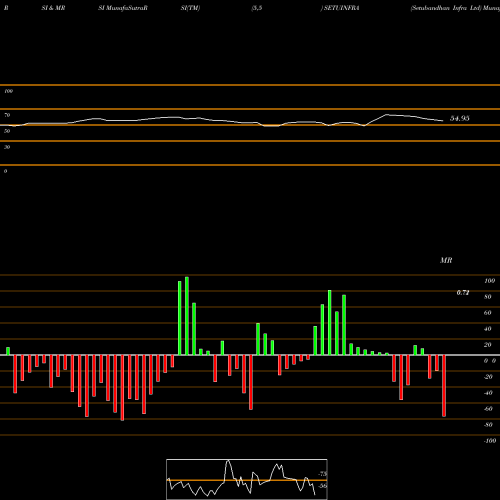Click the 30 level label on RSI panel
Image resolution: width=500 pixels, height=500 pixels.
coord(7,147)
